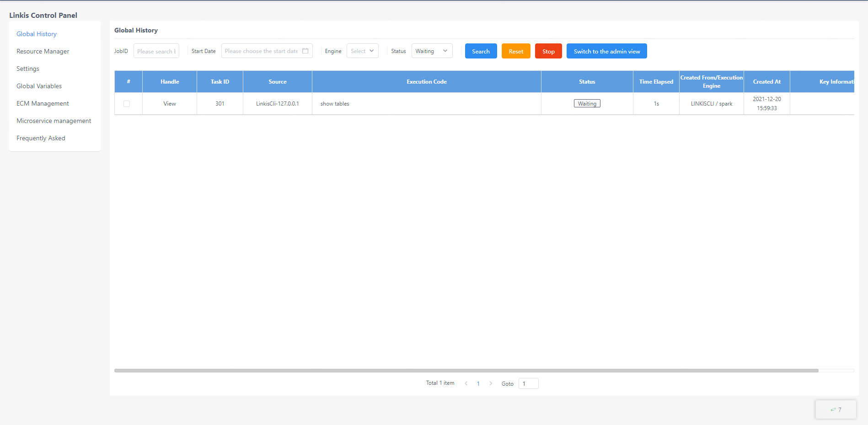Tick the checkbox for task 301 row
This screenshot has width=868, height=425.
point(127,104)
